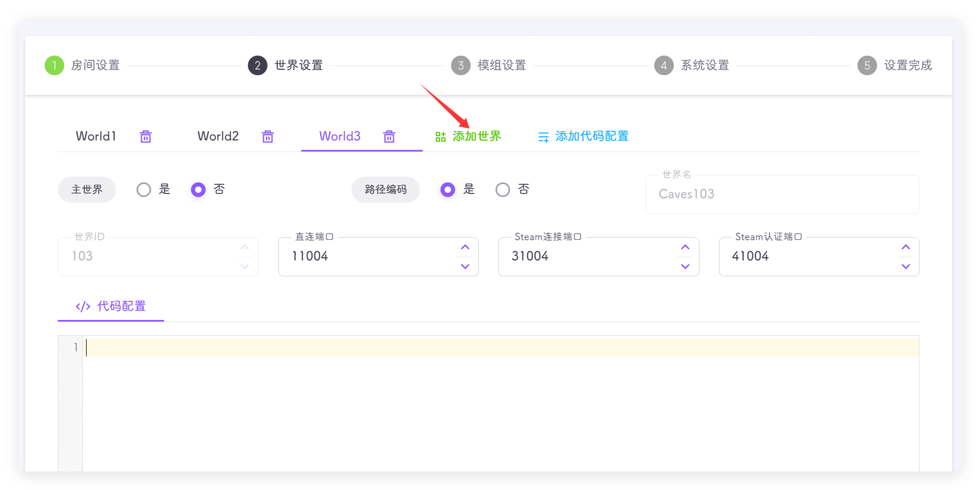
Task: Click the 添加世界 button
Action: [x=476, y=136]
